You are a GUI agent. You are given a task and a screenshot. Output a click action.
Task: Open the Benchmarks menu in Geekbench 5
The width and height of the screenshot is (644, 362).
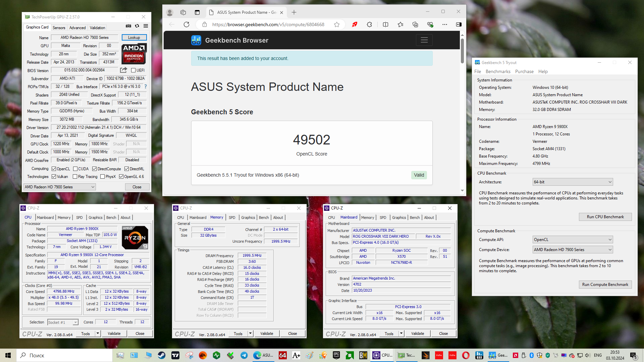(498, 72)
